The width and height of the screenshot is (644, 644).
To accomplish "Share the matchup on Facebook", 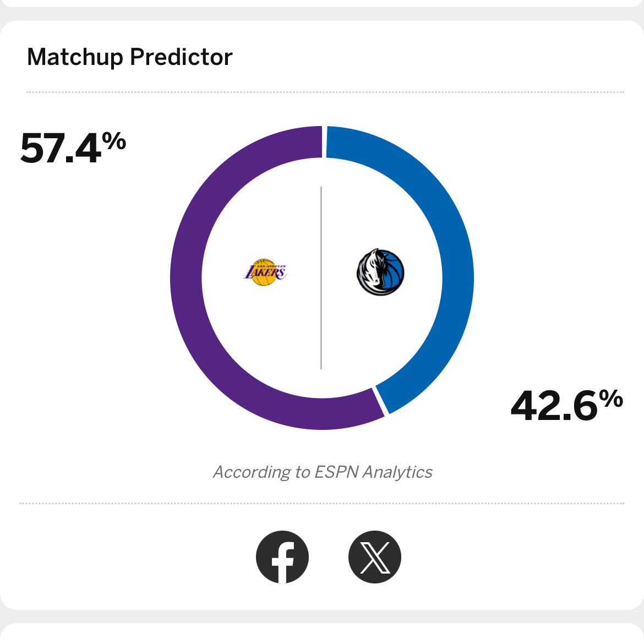I will 282,557.
